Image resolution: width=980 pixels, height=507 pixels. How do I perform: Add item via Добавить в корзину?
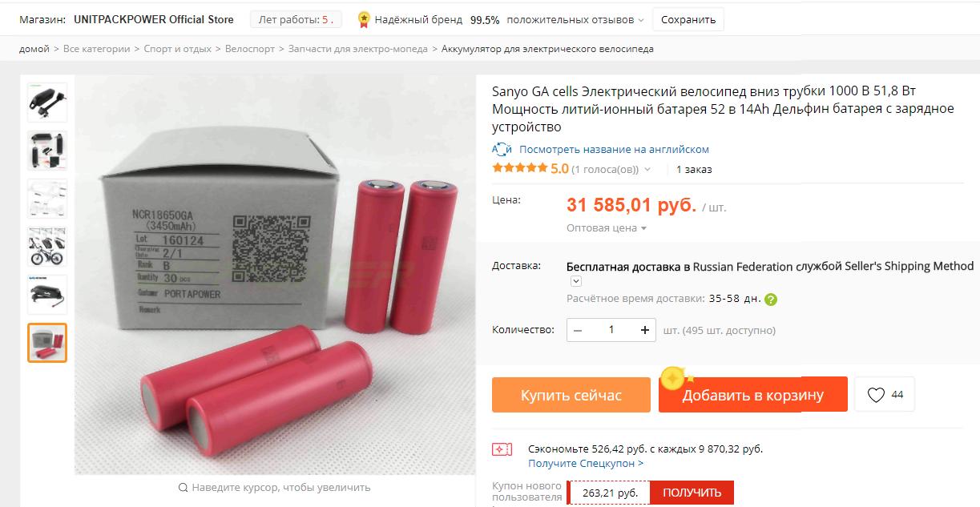coord(753,395)
